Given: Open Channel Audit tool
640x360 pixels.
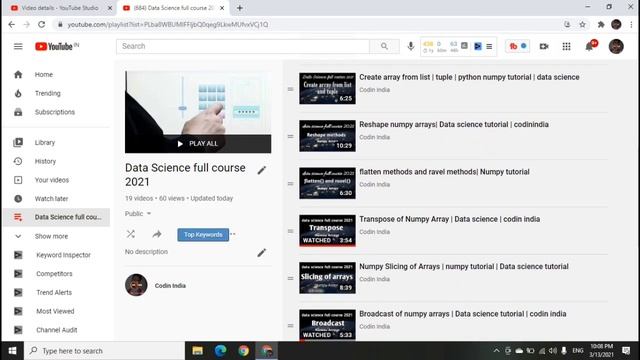Looking at the screenshot, I should 57,330.
